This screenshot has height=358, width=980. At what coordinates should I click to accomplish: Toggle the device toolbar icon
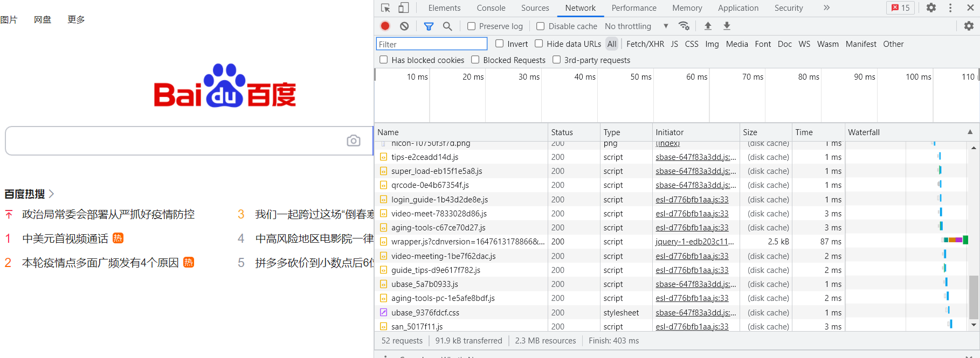pos(403,8)
